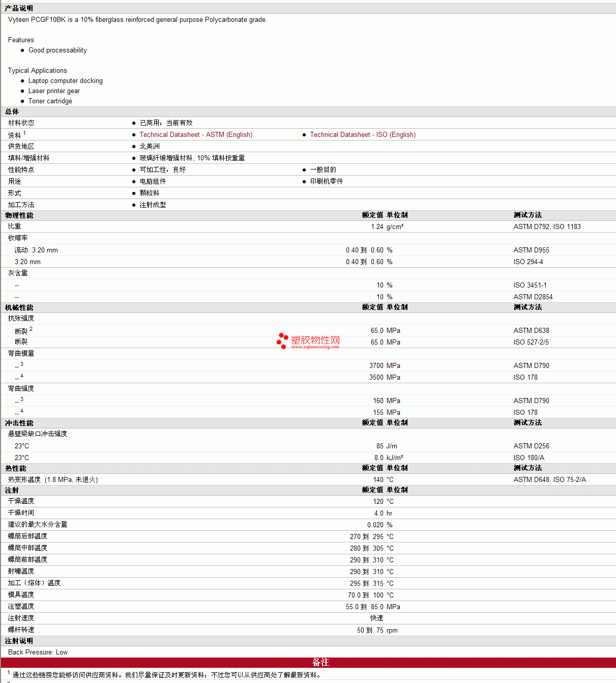This screenshot has width=616, height=683.
Task: Click the 颗粒料 form value
Action: (150, 193)
